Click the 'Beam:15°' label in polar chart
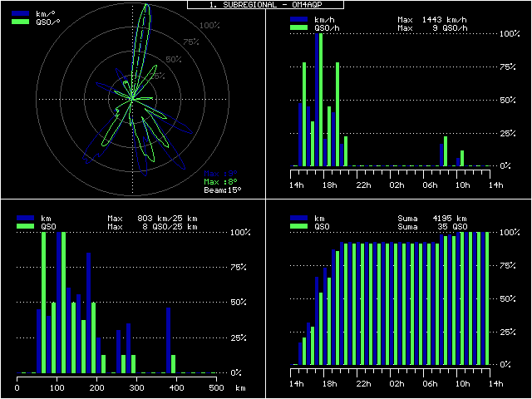532x399 pixels. pyautogui.click(x=222, y=190)
